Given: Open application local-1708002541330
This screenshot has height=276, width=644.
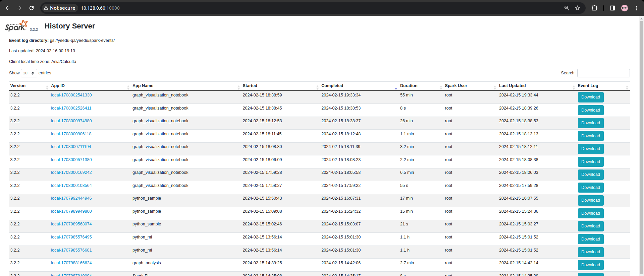Looking at the screenshot, I should 71,95.
